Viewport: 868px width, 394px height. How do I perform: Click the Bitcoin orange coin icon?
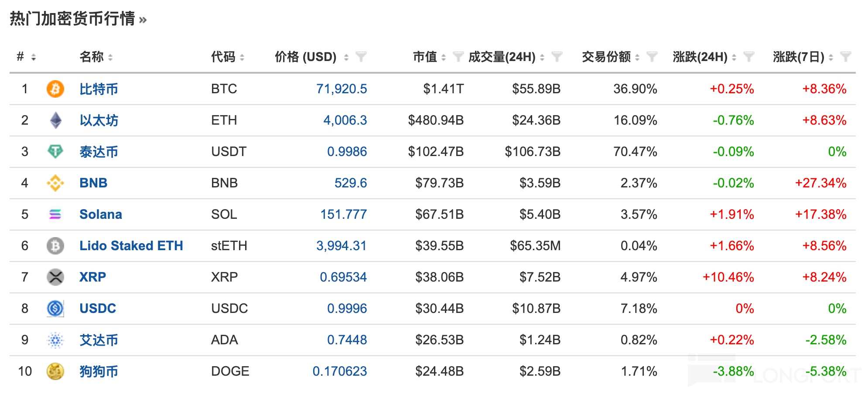click(55, 89)
